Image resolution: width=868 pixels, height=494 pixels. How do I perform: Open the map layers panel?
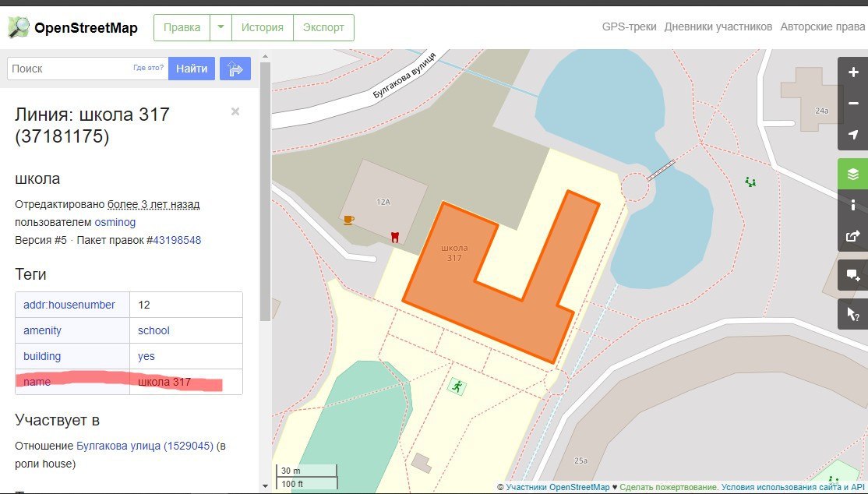853,174
